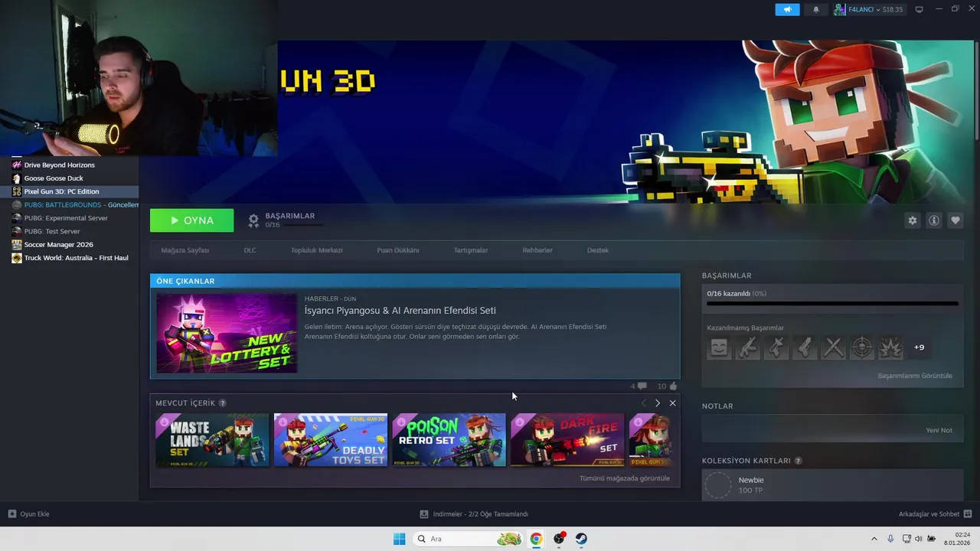Open game settings gear icon
Viewport: 980px width, 551px height.
pos(912,220)
